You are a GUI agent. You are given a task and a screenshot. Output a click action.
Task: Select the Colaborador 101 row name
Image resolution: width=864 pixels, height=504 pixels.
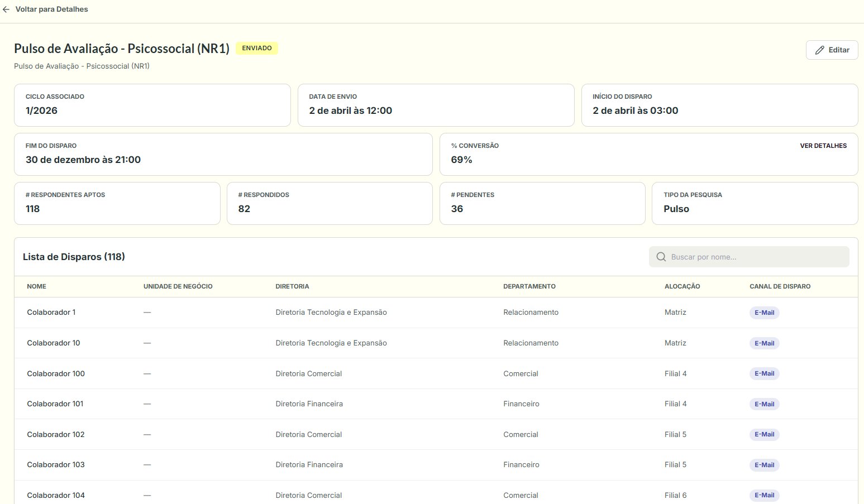pos(55,404)
